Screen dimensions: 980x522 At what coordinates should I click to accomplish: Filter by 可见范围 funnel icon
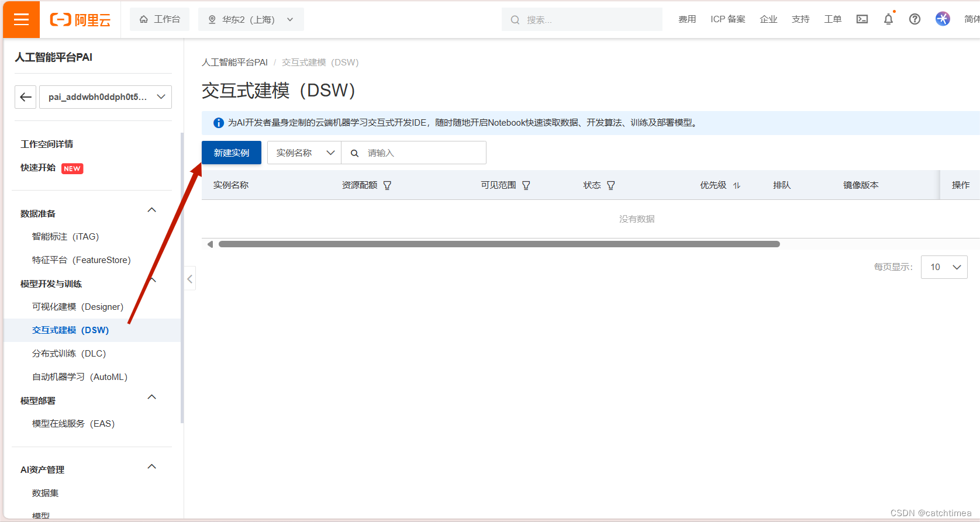click(x=526, y=185)
